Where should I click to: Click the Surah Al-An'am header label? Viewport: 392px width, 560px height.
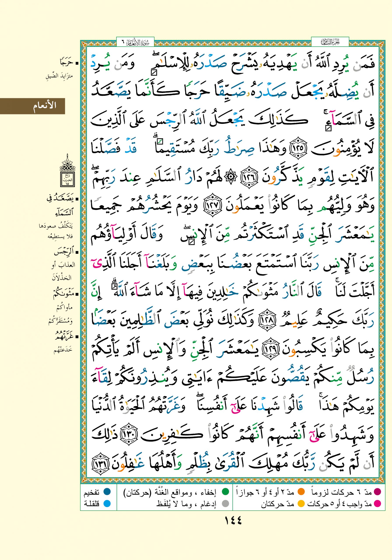(x=136, y=42)
